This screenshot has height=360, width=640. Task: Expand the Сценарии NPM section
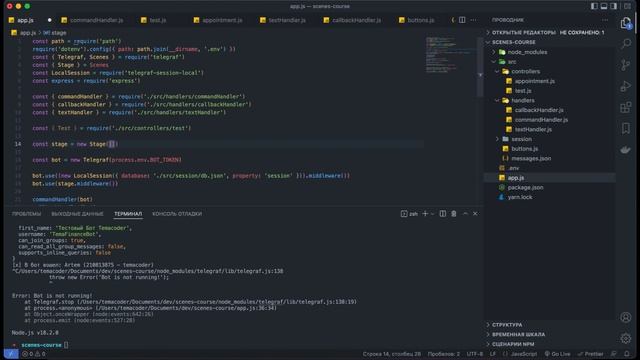tap(513, 344)
